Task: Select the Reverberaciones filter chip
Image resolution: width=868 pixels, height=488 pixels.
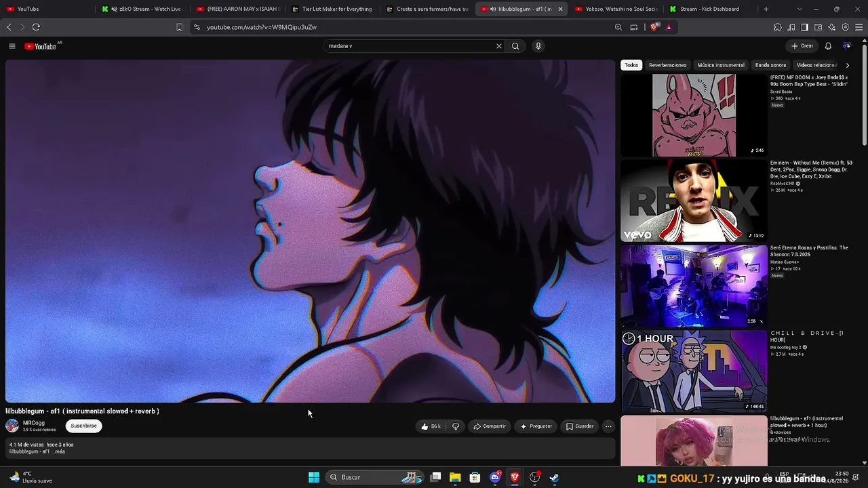Action: click(x=668, y=65)
